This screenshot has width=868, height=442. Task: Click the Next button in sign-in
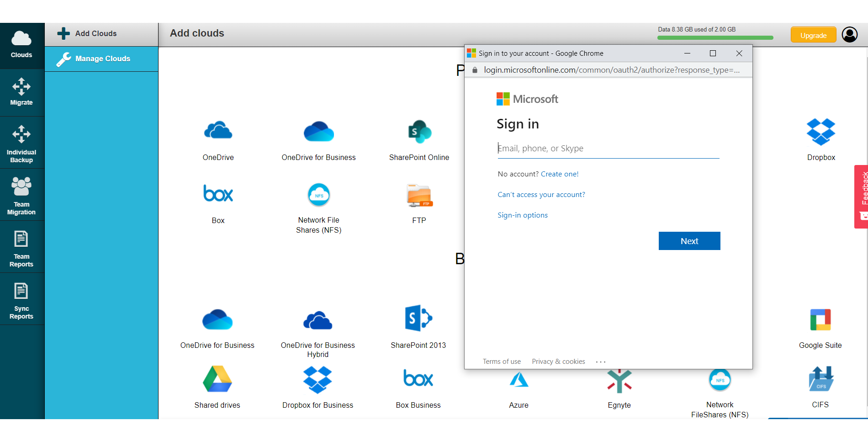click(689, 241)
